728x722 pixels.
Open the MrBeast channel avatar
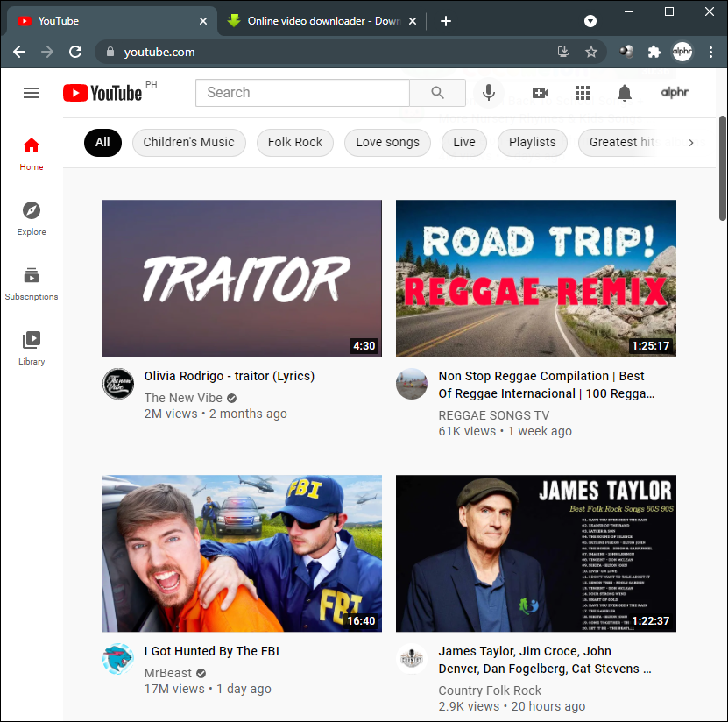pyautogui.click(x=118, y=659)
